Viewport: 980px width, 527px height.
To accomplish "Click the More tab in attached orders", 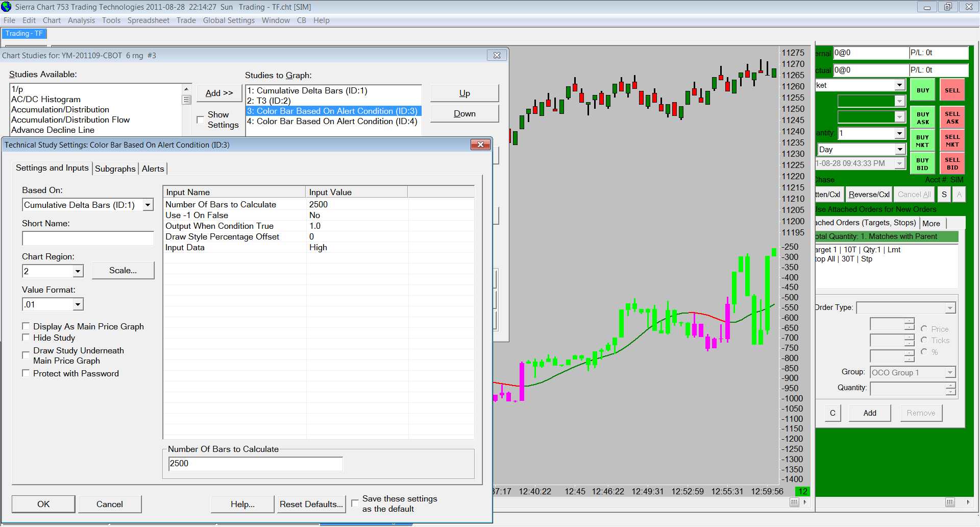I will click(x=931, y=223).
